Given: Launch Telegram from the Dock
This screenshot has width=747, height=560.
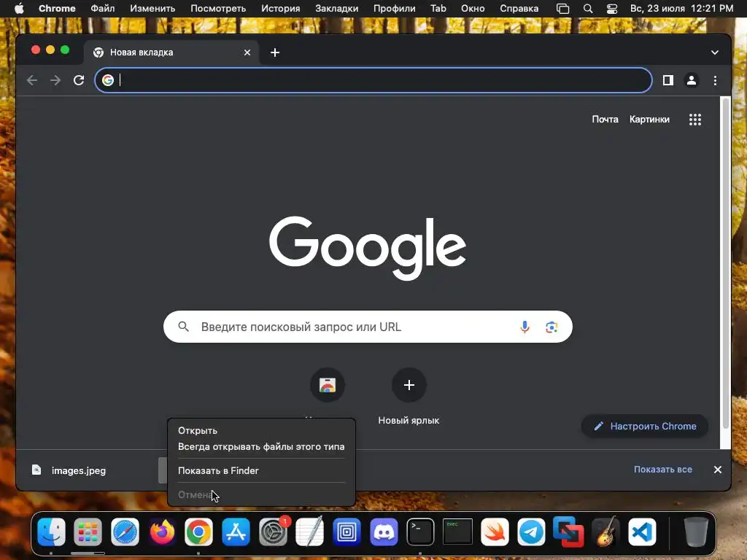Looking at the screenshot, I should (x=531, y=532).
